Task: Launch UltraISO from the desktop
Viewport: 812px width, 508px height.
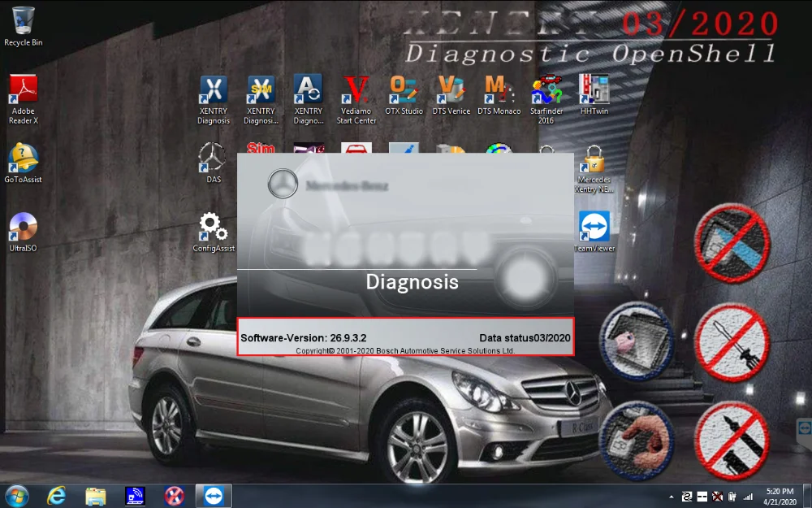Action: pyautogui.click(x=24, y=232)
